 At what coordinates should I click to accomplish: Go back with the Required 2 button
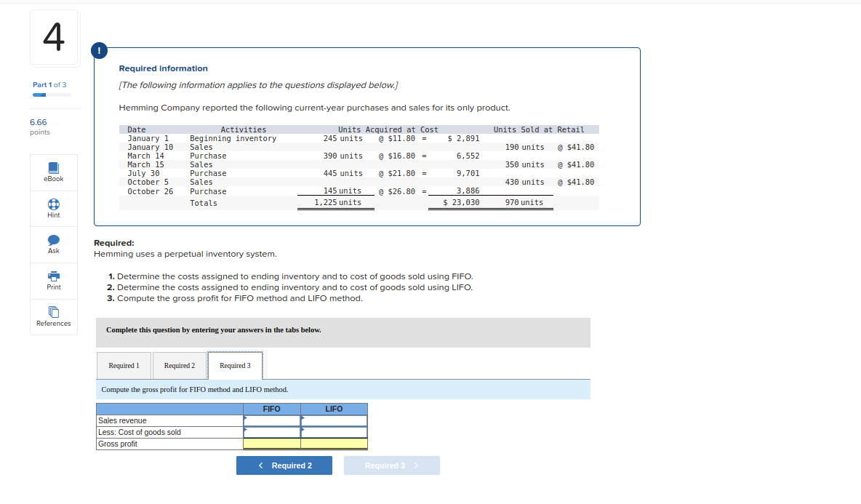point(284,465)
